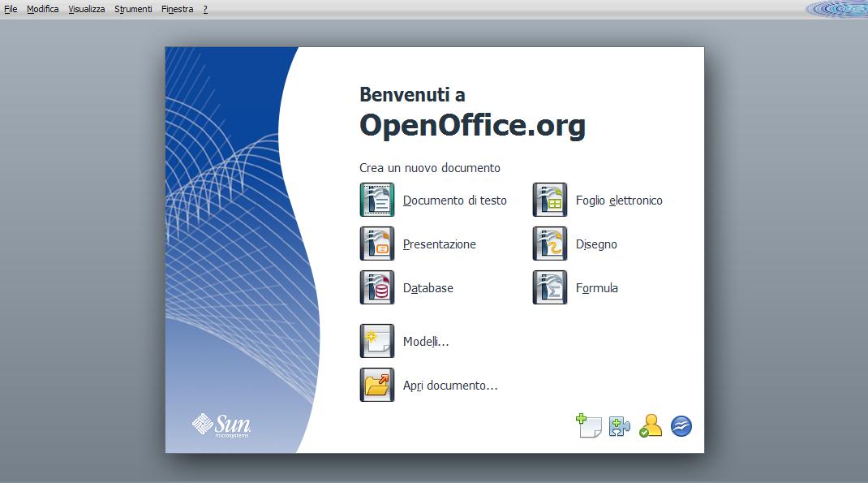Create a new Database

[x=377, y=287]
